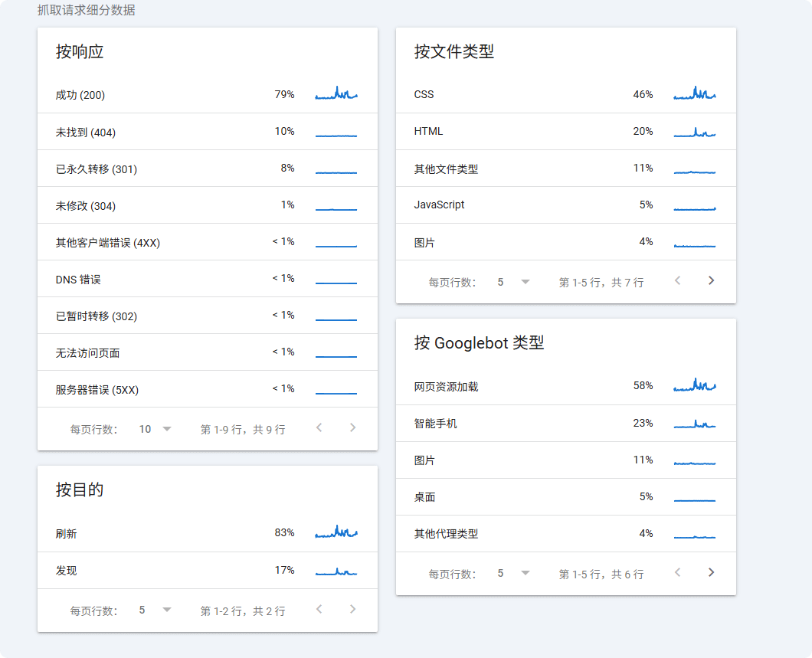Open the 刷新 purpose row
The image size is (812, 658).
click(207, 533)
